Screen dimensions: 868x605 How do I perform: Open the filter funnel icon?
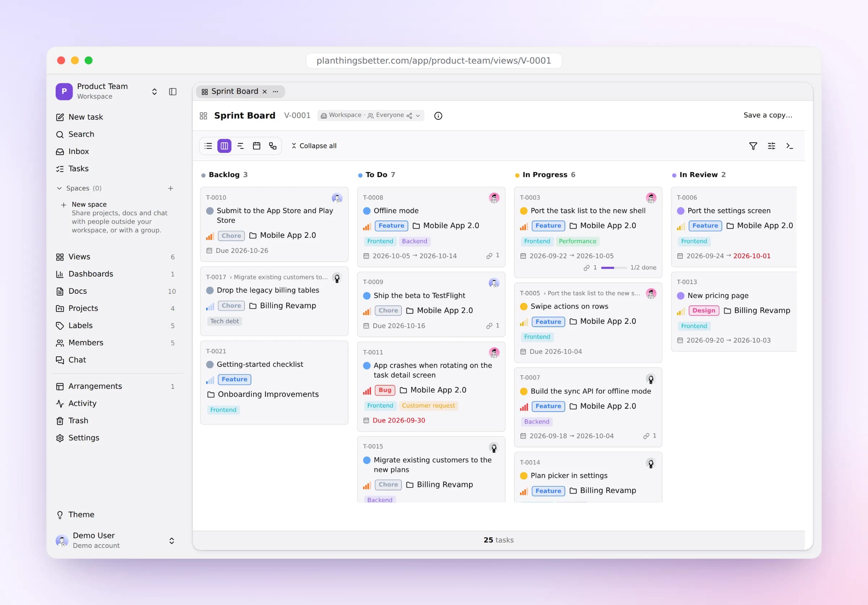coord(753,146)
